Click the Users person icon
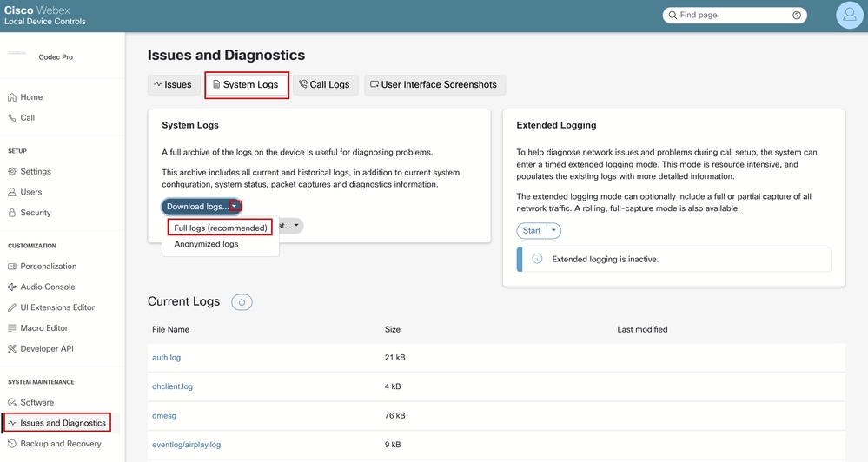This screenshot has height=462, width=868. click(x=11, y=192)
